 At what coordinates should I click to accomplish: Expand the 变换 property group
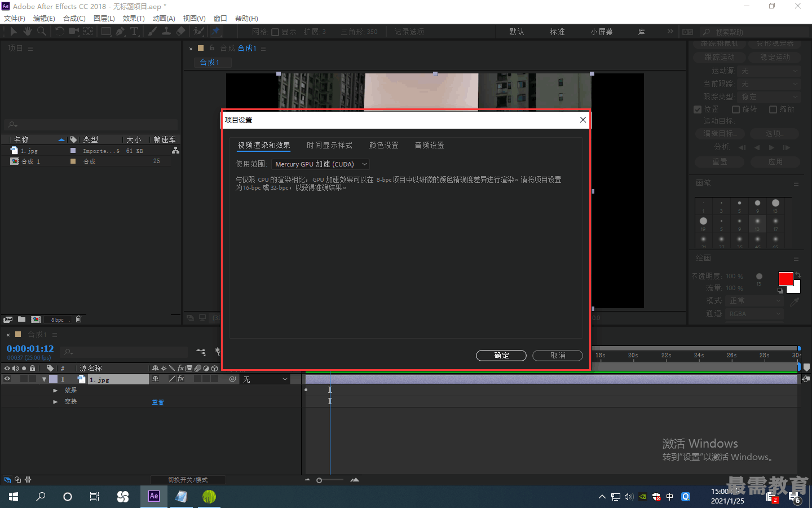55,402
